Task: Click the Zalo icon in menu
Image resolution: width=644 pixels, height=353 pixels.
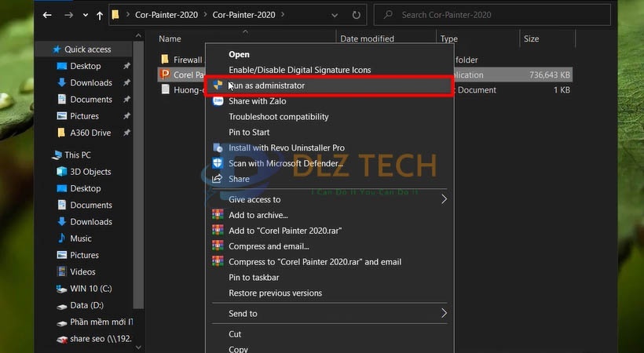Action: [218, 101]
